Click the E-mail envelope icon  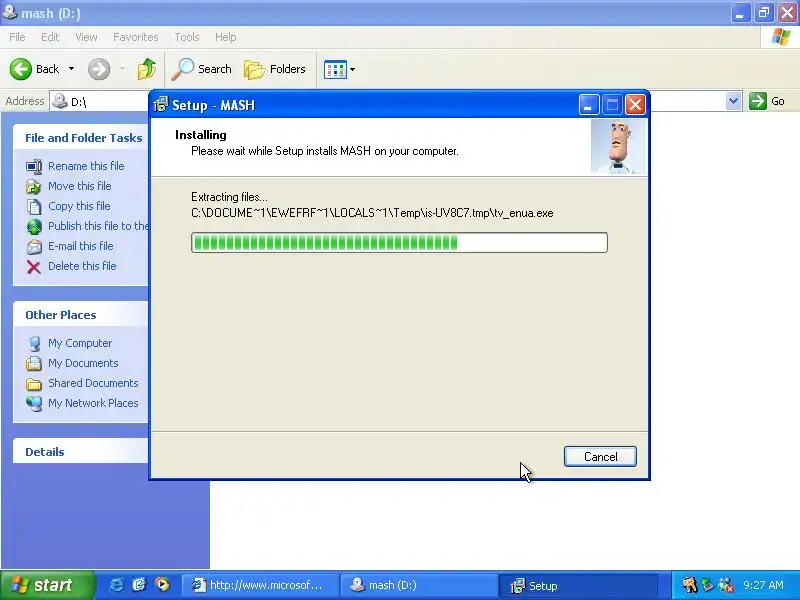coord(34,247)
